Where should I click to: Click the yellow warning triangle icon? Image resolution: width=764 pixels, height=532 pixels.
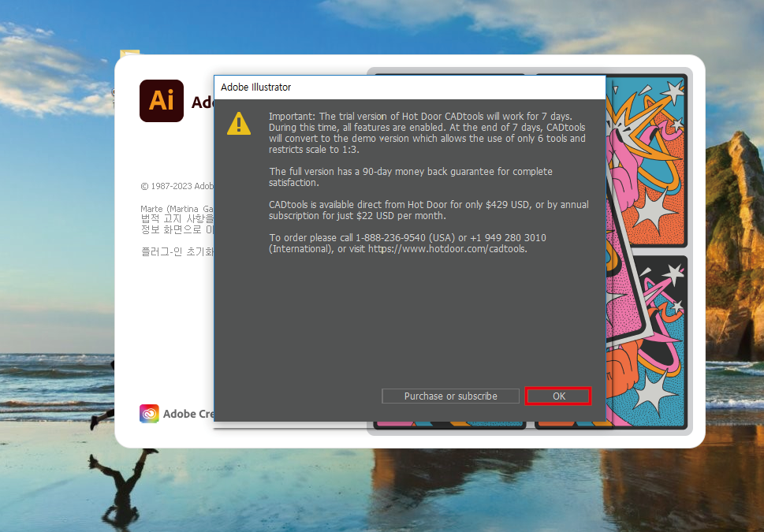[239, 123]
